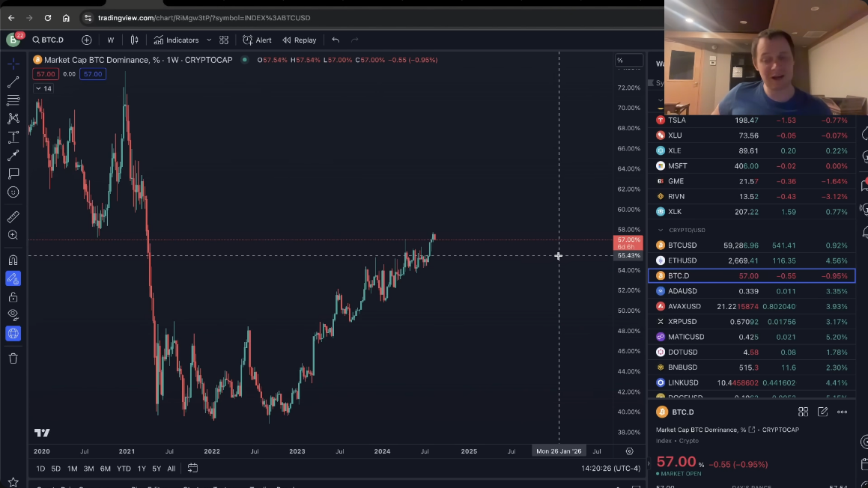Open the W timeframe interval selector
This screenshot has height=488, width=868.
tap(111, 40)
